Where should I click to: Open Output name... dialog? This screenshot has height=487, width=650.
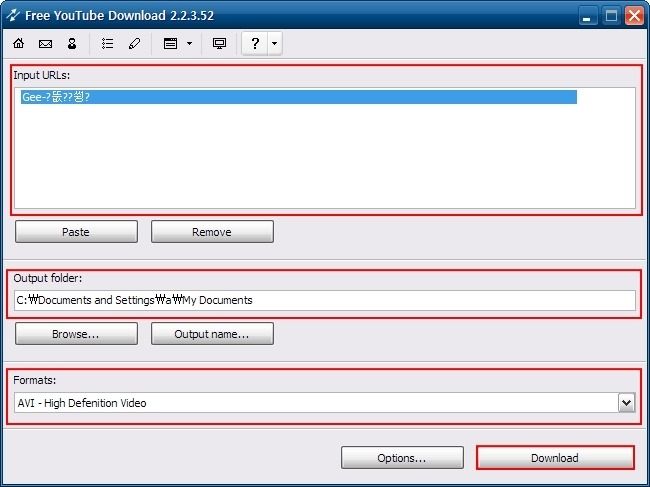pyautogui.click(x=212, y=334)
